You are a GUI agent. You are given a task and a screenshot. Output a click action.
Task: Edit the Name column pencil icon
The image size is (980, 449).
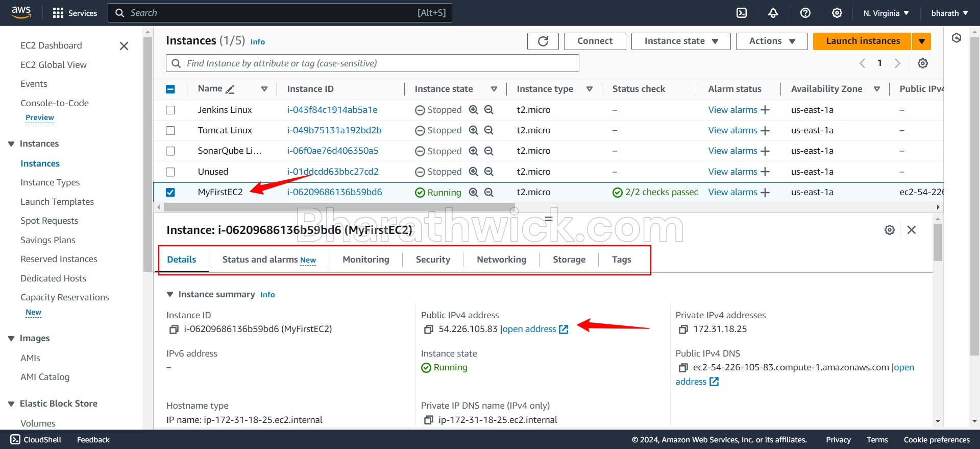click(230, 89)
